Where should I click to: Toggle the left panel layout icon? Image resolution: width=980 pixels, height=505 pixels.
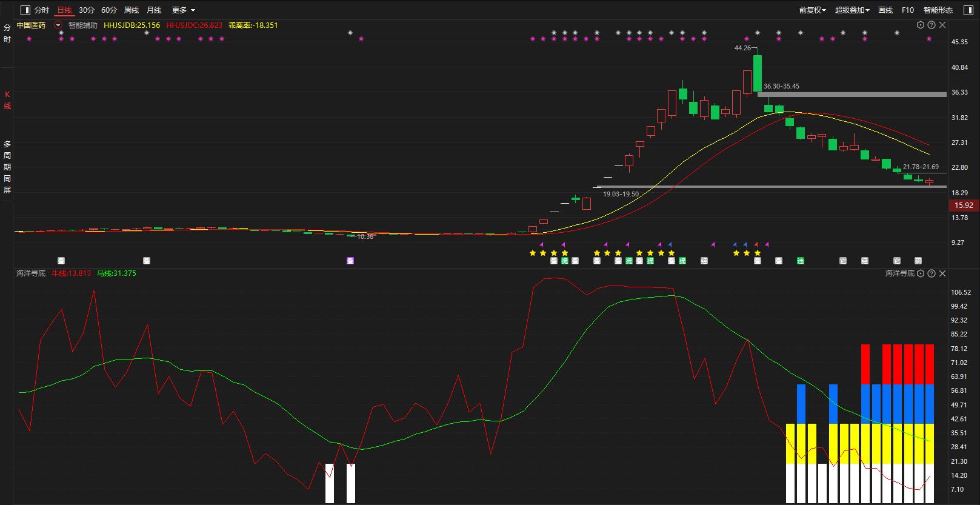(x=25, y=10)
